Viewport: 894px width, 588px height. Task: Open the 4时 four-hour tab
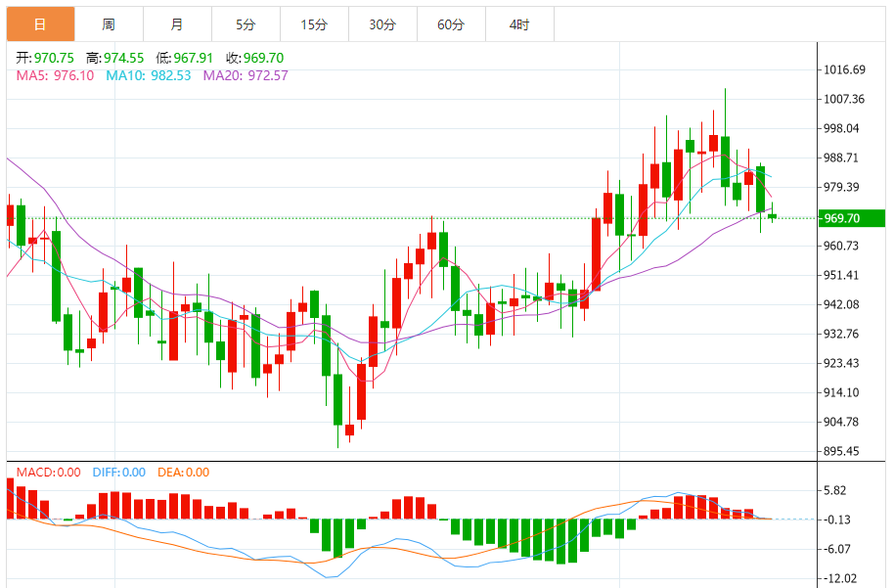tap(519, 24)
